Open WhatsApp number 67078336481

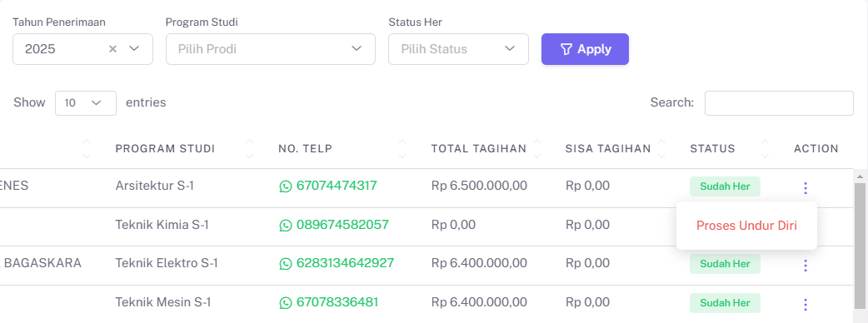(337, 302)
